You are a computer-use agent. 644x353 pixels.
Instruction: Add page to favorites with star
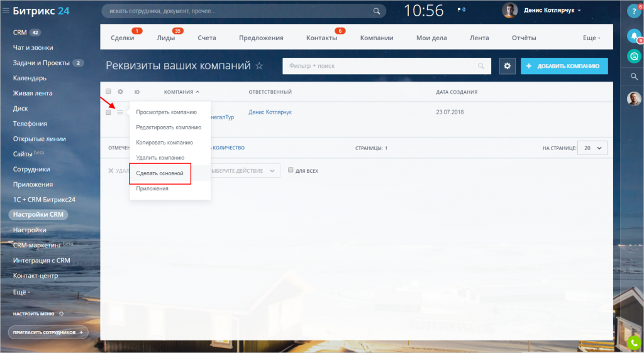pos(259,65)
